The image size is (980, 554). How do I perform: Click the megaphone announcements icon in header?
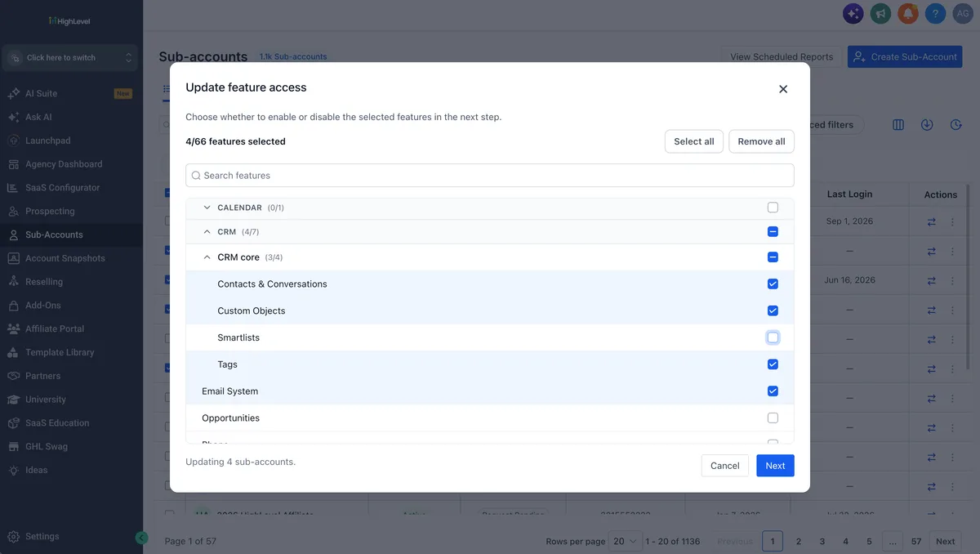tap(880, 13)
